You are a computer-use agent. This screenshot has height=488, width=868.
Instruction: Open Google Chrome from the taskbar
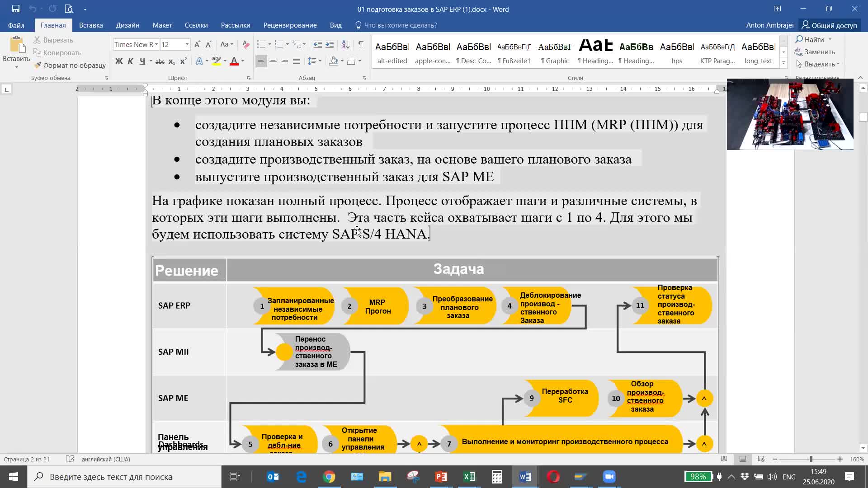(x=329, y=477)
